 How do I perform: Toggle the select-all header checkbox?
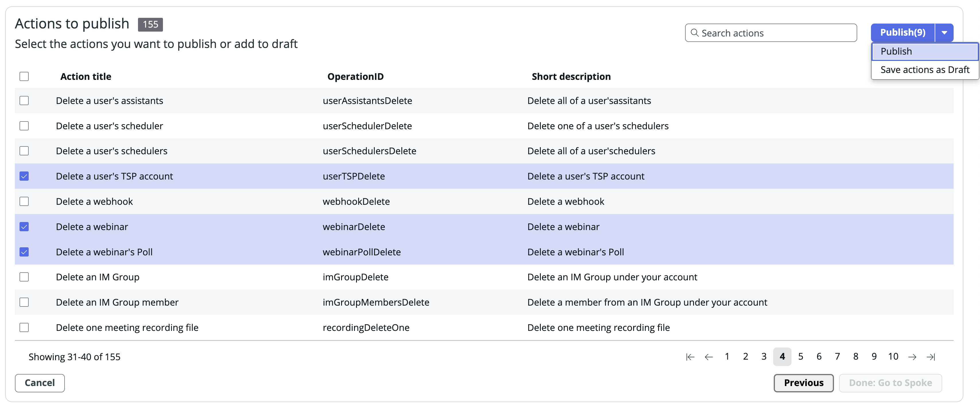pos(24,76)
